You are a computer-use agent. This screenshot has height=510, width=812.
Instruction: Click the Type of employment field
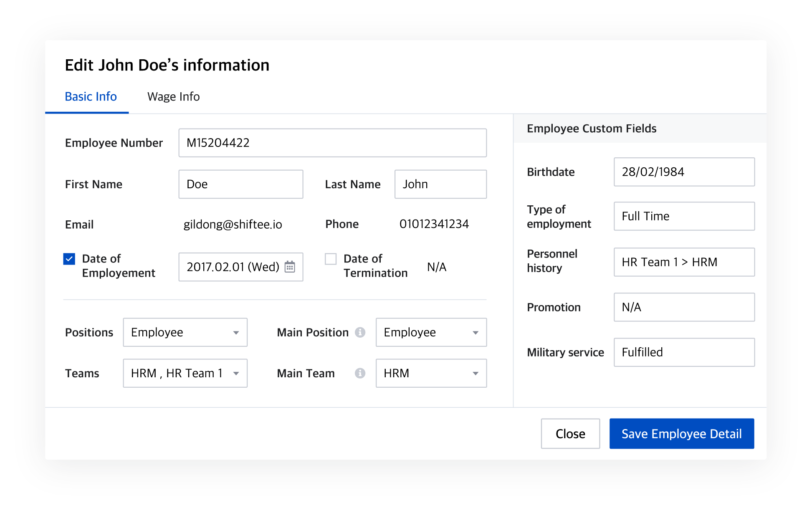click(x=684, y=216)
